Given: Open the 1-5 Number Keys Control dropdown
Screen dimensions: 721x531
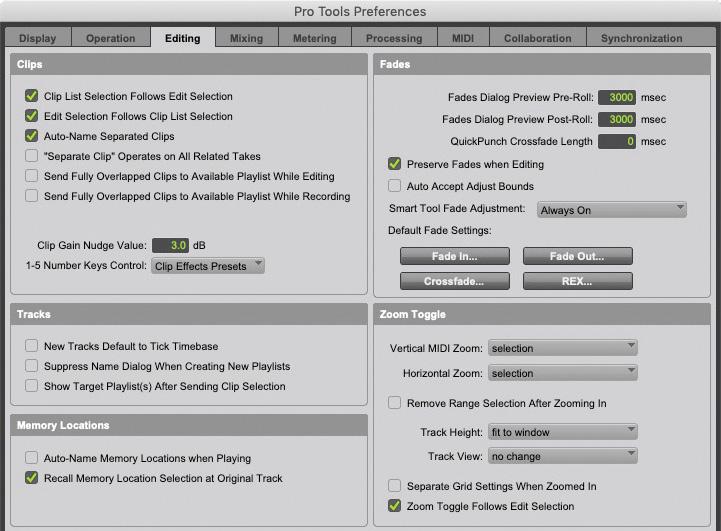Looking at the screenshot, I should [x=208, y=266].
